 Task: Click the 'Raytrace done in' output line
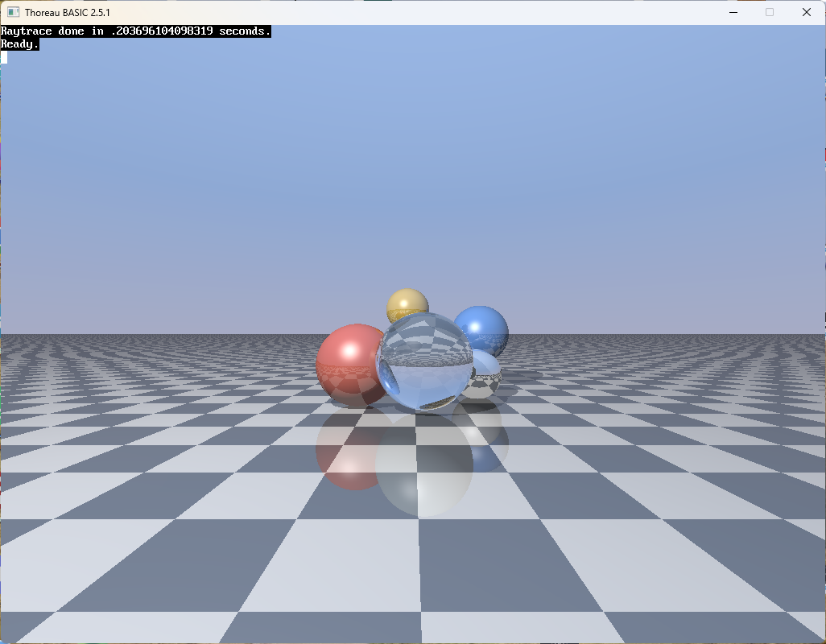click(136, 31)
